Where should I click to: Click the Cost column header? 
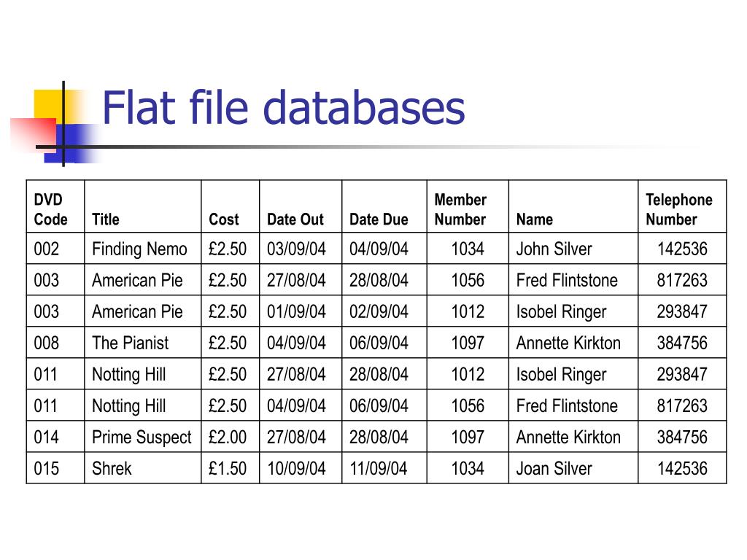click(230, 206)
